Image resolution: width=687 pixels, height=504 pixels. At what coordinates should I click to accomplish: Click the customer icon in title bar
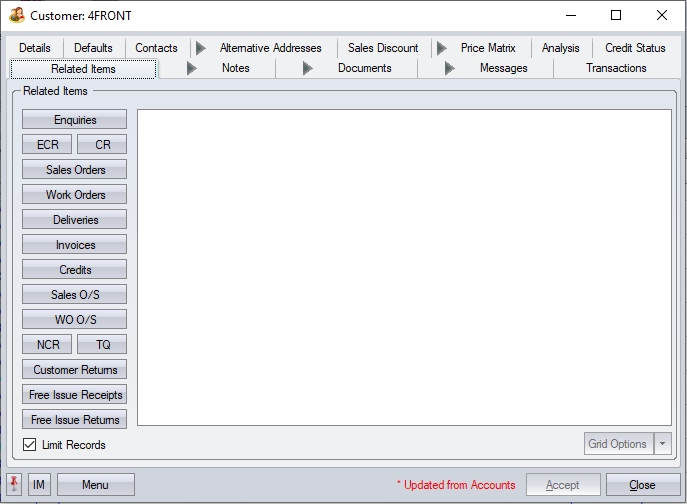[17, 16]
